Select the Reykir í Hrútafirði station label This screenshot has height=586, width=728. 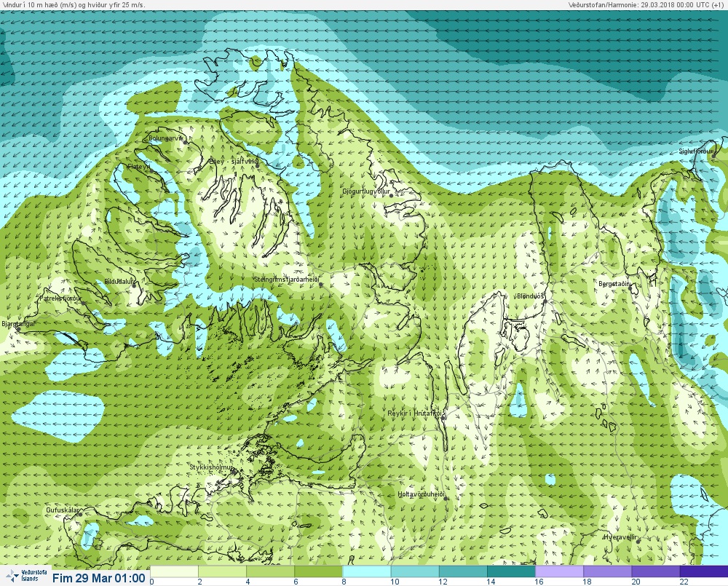click(416, 413)
